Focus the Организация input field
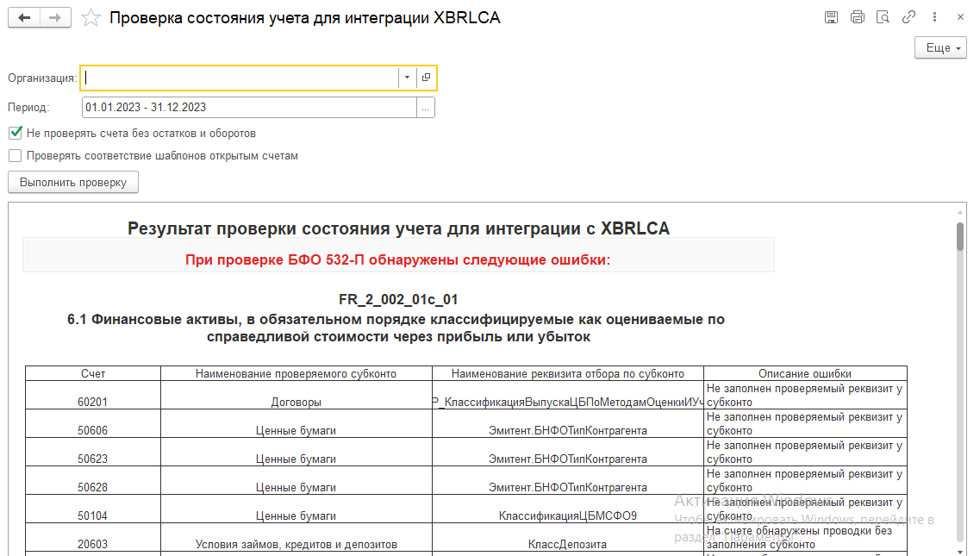 pos(240,78)
